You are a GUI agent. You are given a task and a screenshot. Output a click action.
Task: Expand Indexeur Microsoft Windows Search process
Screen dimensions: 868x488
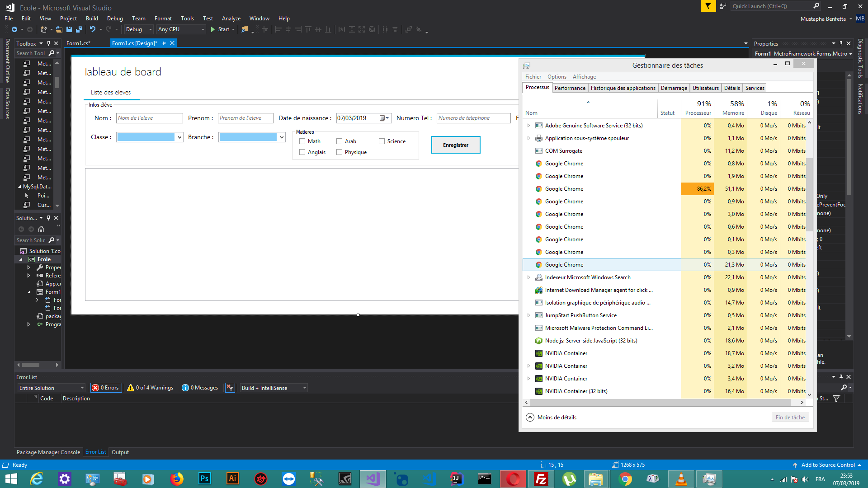[528, 277]
